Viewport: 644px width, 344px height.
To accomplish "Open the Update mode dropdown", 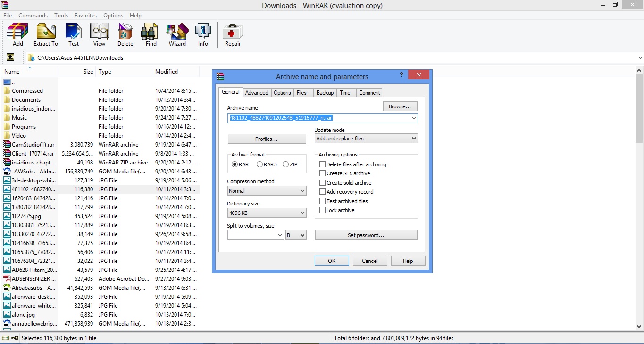I will coord(366,139).
